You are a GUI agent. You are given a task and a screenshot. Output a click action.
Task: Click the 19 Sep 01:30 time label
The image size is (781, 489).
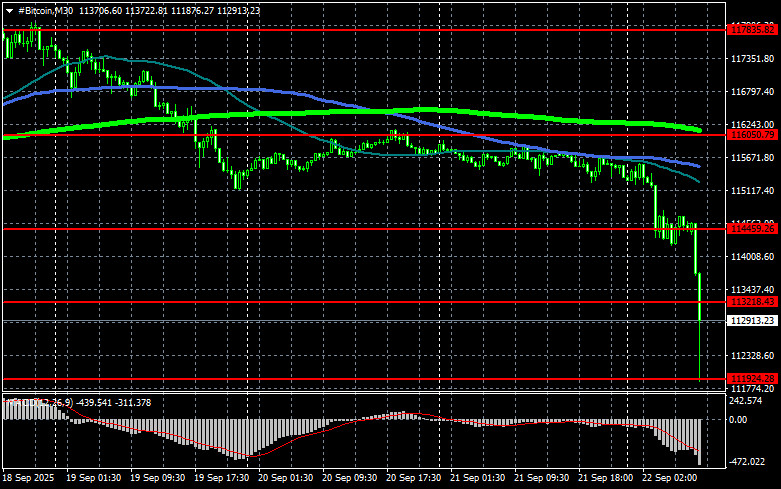point(94,478)
